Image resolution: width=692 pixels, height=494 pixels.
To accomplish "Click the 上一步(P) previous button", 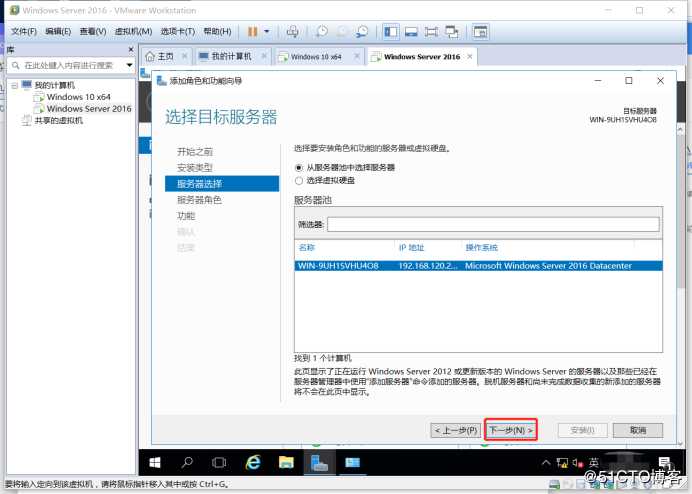I will 455,430.
